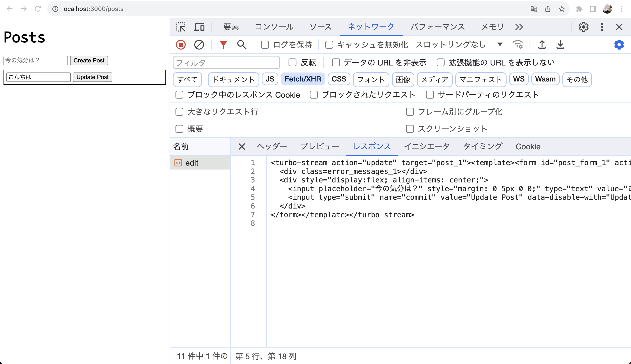
Task: Open the network filter funnel
Action: (x=223, y=44)
